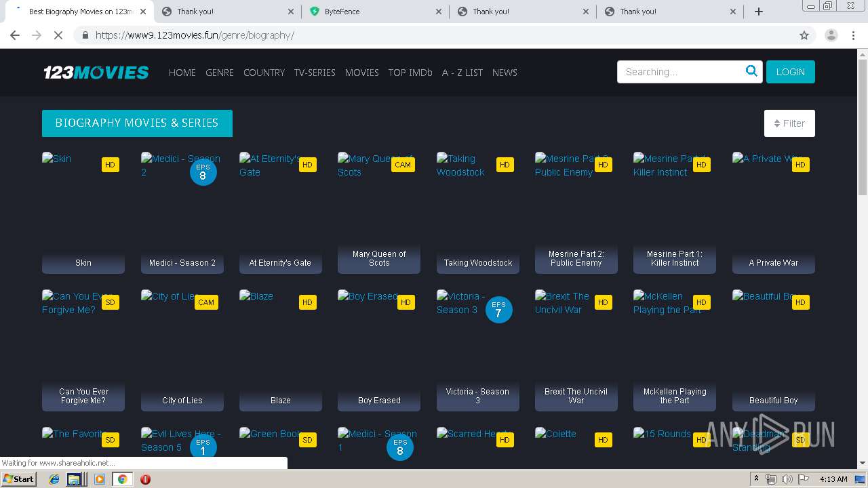Click the 123Movies logo
The width and height of the screenshot is (868, 488).
coord(96,72)
